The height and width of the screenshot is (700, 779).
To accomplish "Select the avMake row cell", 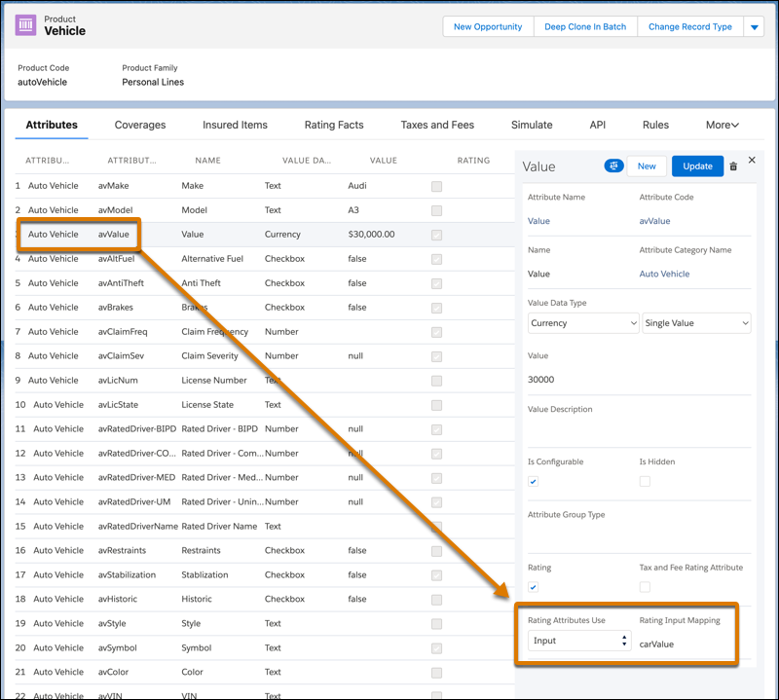I will [x=113, y=186].
